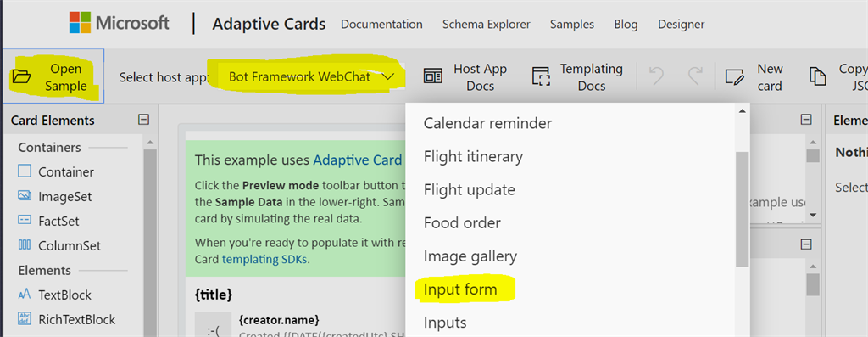Collapse the Card Elements panel
This screenshot has width=868, height=337.
[143, 120]
